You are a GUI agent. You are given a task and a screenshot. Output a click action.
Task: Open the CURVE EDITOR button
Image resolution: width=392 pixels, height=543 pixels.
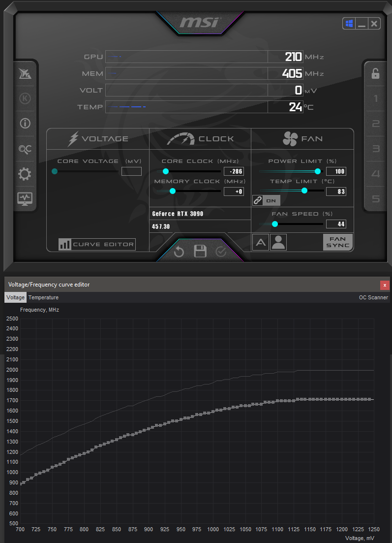tap(97, 245)
